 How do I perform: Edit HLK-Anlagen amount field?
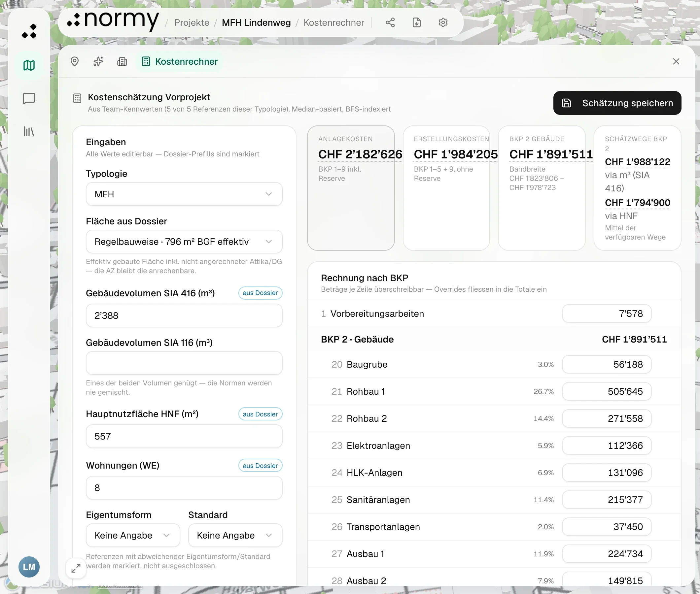pyautogui.click(x=606, y=473)
